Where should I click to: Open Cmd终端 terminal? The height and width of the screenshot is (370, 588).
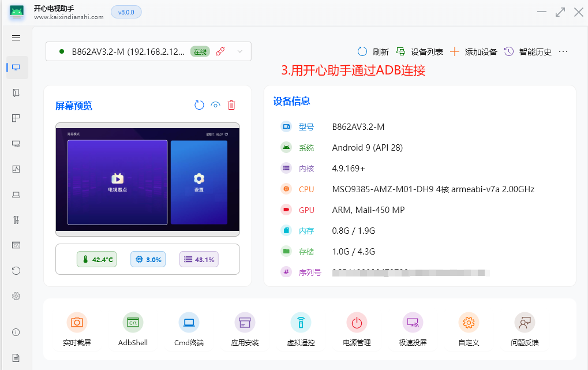(189, 330)
